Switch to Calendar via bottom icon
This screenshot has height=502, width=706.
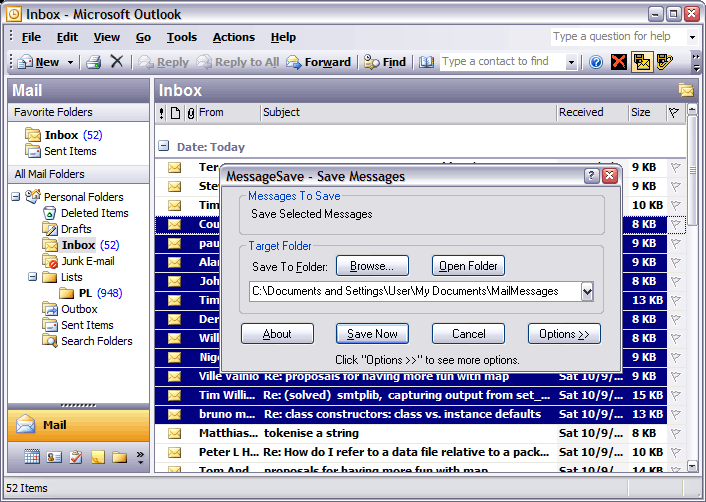(x=32, y=457)
